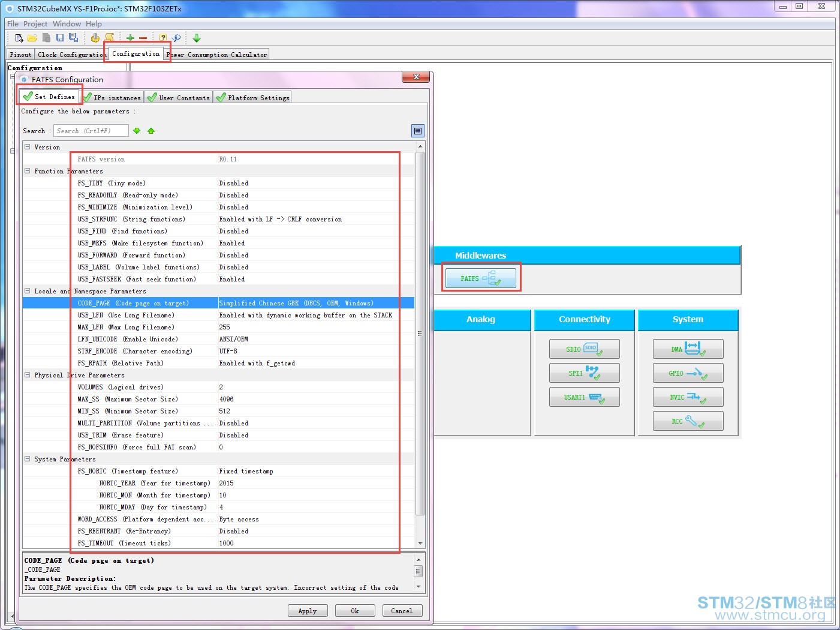Click the Open Project folder icon
840x630 pixels.
[x=32, y=38]
